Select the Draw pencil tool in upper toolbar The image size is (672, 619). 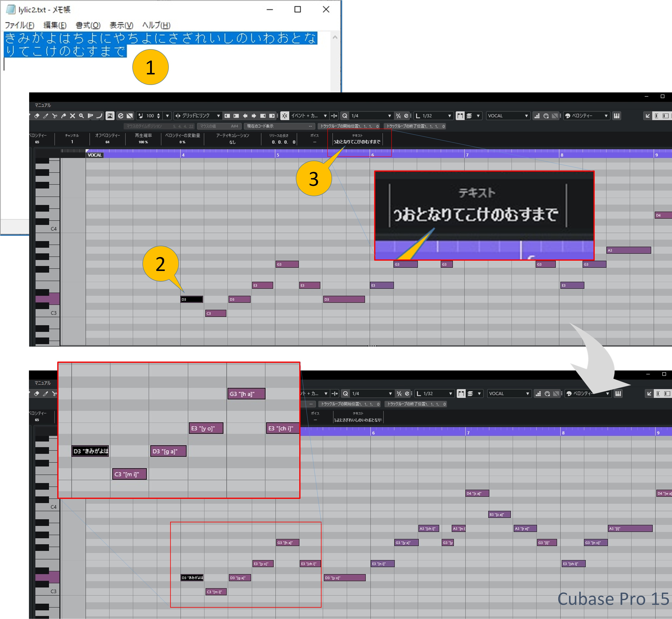(46, 115)
